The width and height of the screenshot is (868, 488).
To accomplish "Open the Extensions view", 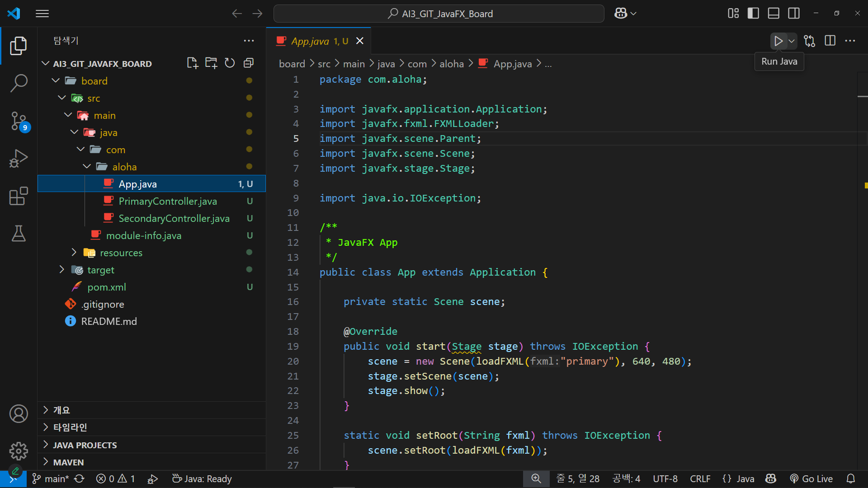I will pos(19,196).
